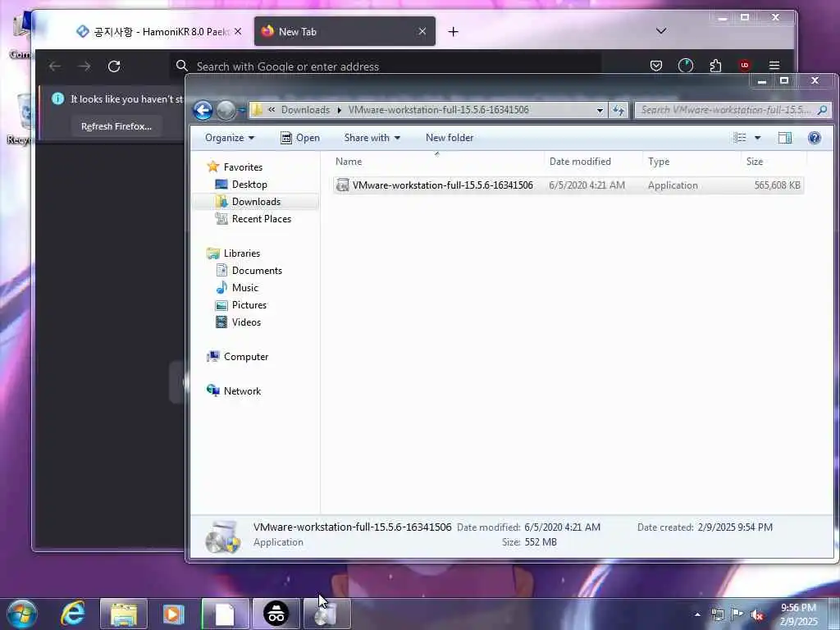Open uBlock Origin icon in Firefox
The height and width of the screenshot is (630, 840).
point(745,66)
